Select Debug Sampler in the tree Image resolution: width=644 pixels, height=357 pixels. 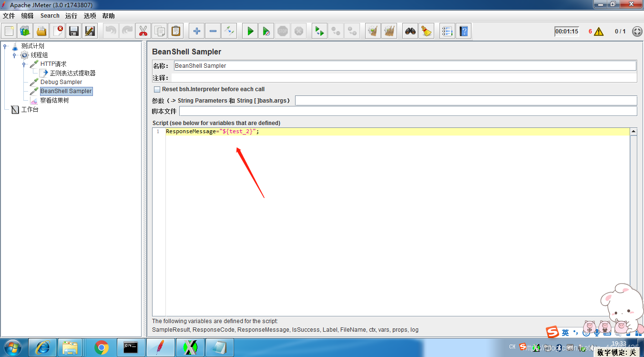click(61, 82)
